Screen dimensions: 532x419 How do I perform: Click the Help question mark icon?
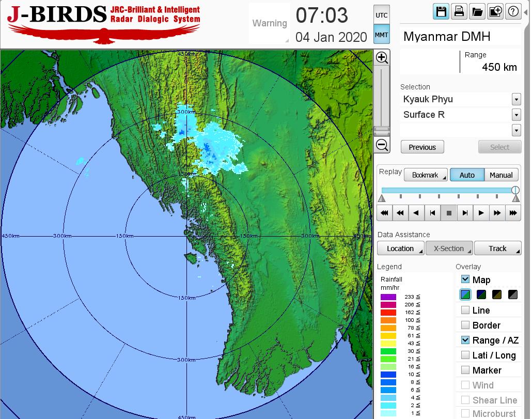[513, 12]
